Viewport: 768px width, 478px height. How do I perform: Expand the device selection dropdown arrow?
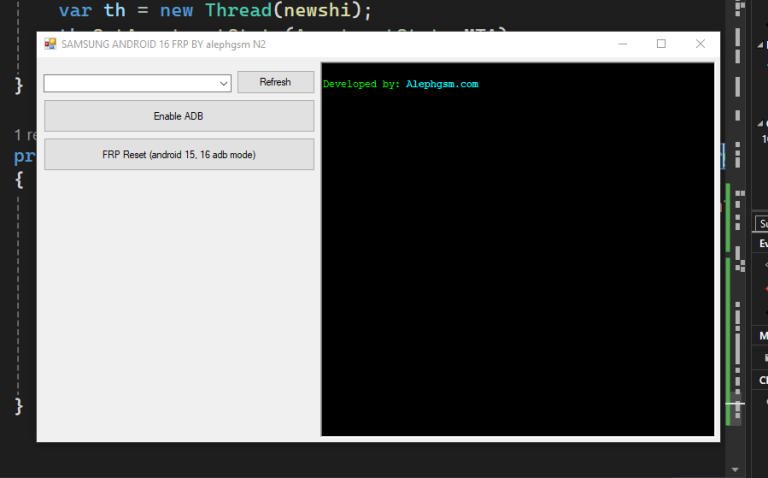[224, 83]
